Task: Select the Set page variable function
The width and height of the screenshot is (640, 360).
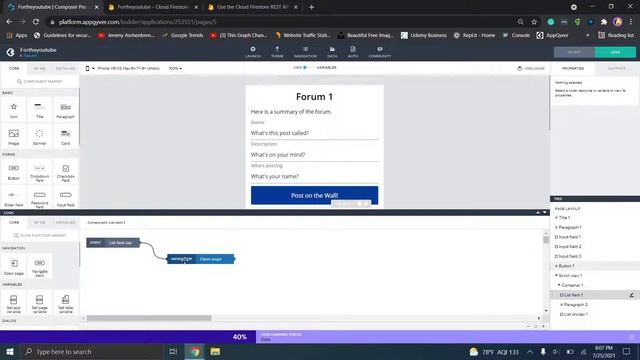Action: point(39,303)
